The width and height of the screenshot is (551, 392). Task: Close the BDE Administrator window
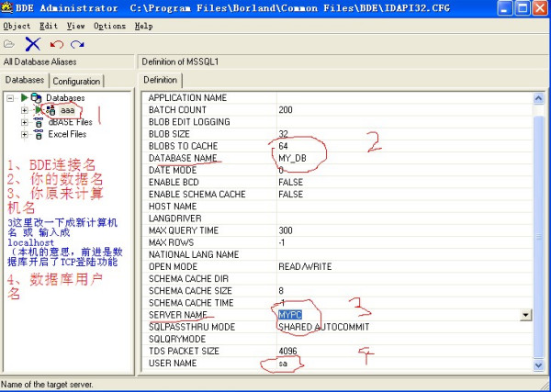[x=541, y=8]
